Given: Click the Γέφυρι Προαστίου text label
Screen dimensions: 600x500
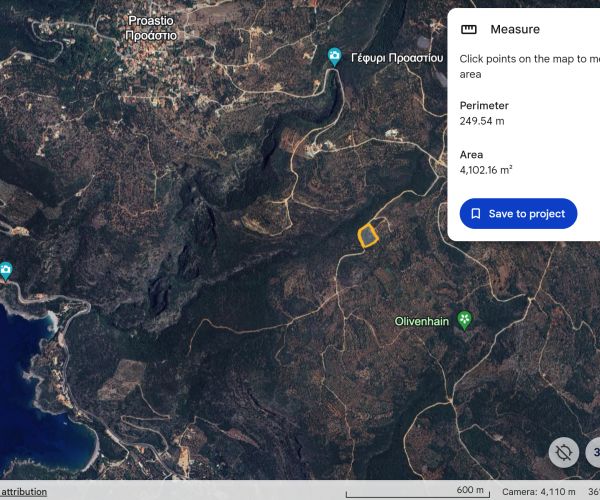Looking at the screenshot, I should (x=397, y=58).
